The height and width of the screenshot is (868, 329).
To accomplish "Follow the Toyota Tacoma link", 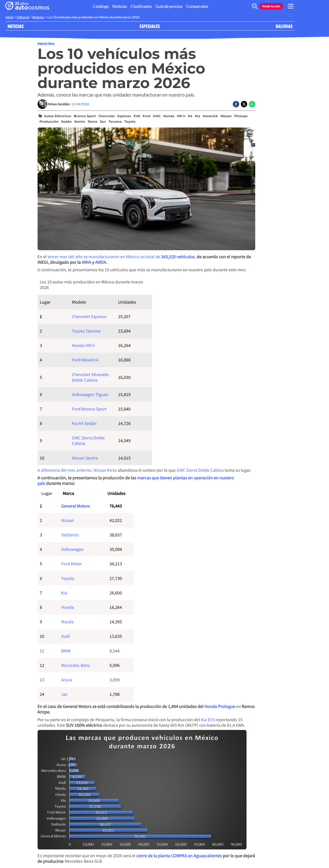I will (x=86, y=331).
